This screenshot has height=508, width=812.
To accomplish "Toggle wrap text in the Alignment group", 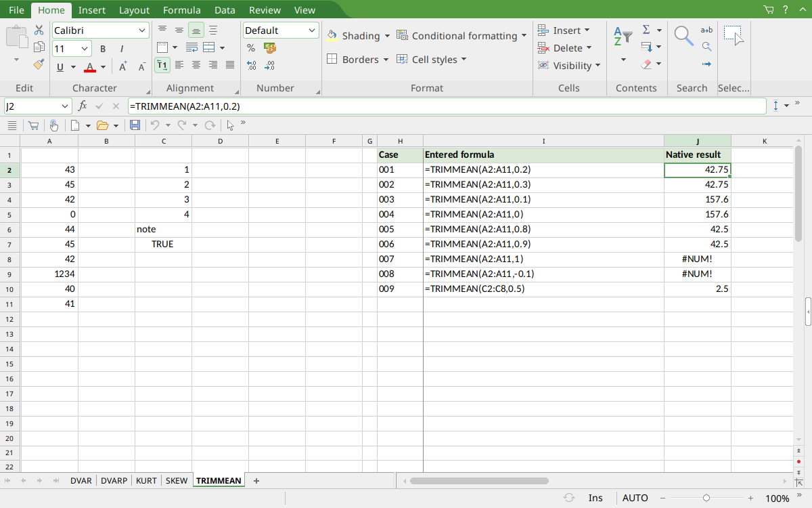I will (x=191, y=47).
